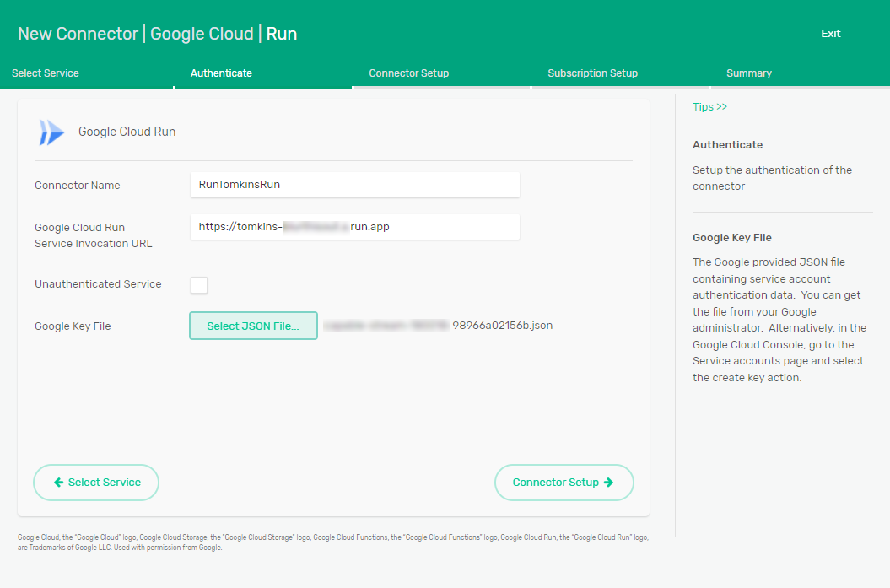This screenshot has width=890, height=588.
Task: Jump to the Subscription Setup tab
Action: 592,73
